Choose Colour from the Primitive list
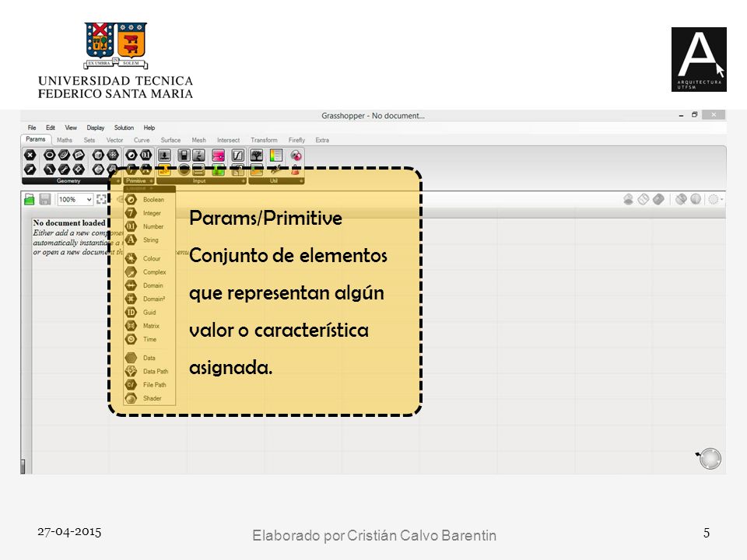Screen dimensions: 747x560 pos(149,258)
